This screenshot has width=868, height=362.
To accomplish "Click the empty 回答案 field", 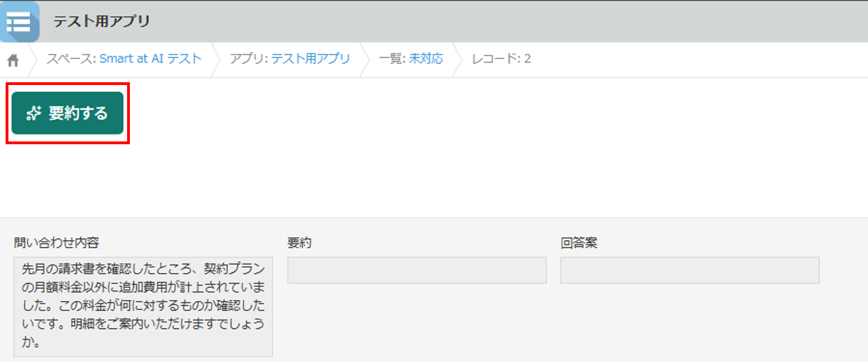I will pos(690,270).
